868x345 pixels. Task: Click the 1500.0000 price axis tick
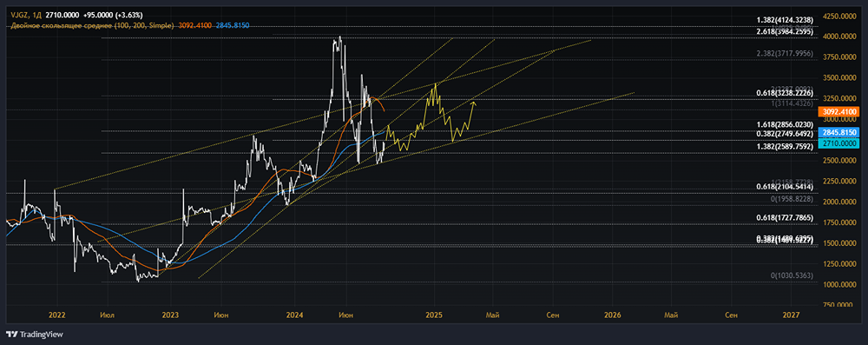[x=840, y=243]
